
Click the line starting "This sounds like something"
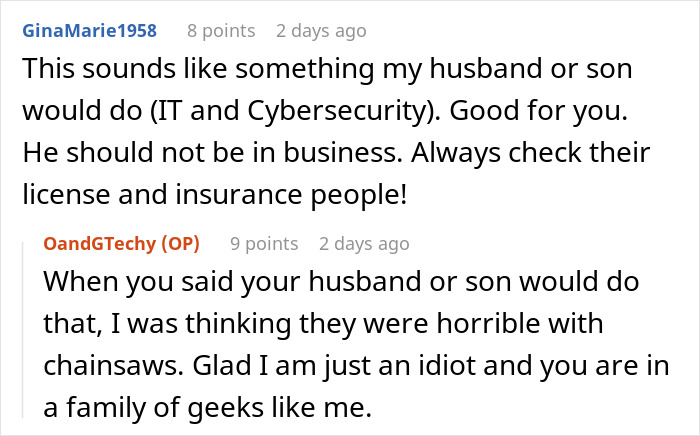click(x=327, y=69)
